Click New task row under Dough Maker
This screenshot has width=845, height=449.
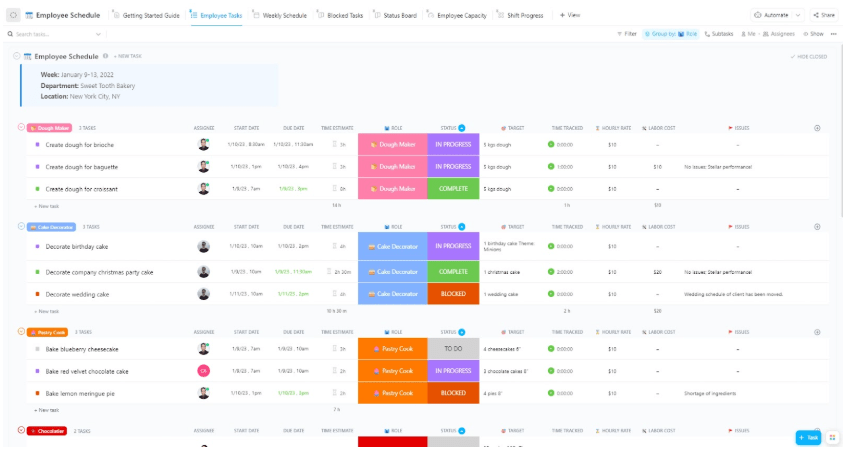click(x=47, y=206)
